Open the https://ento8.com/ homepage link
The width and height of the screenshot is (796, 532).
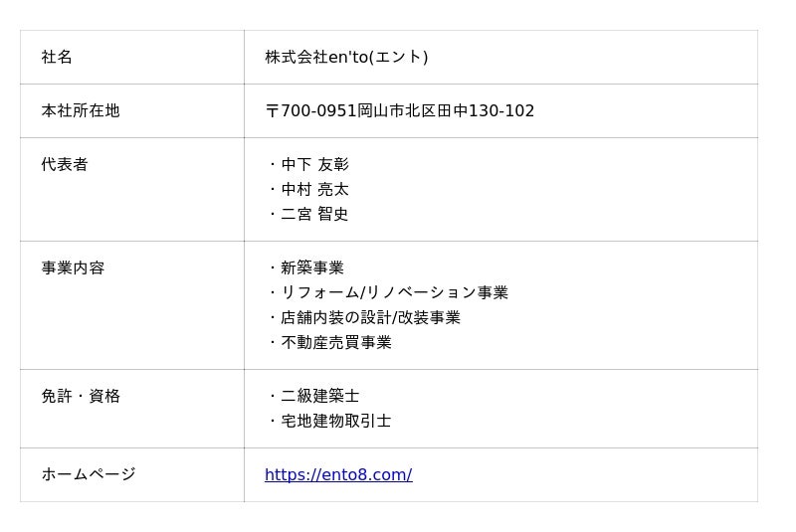click(338, 475)
